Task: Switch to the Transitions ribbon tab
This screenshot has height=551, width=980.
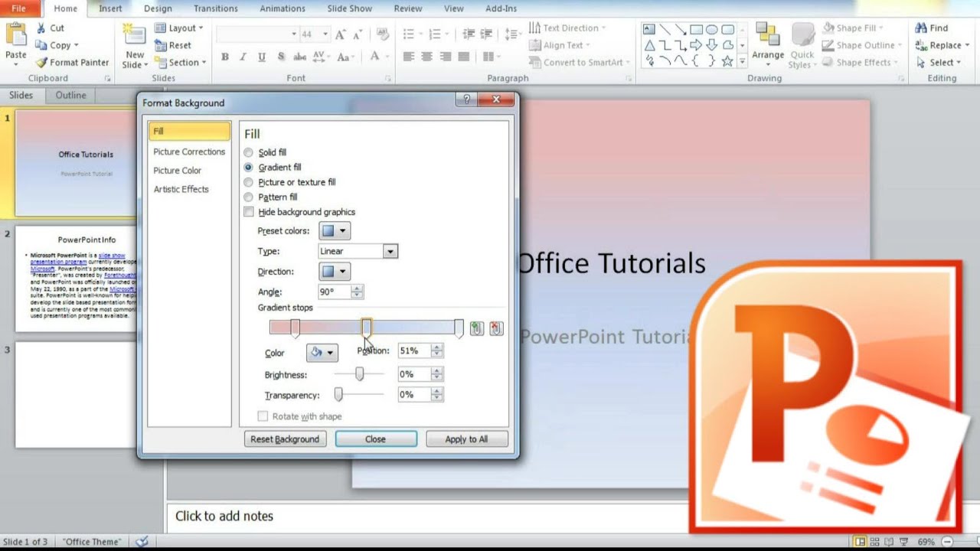Action: point(216,8)
